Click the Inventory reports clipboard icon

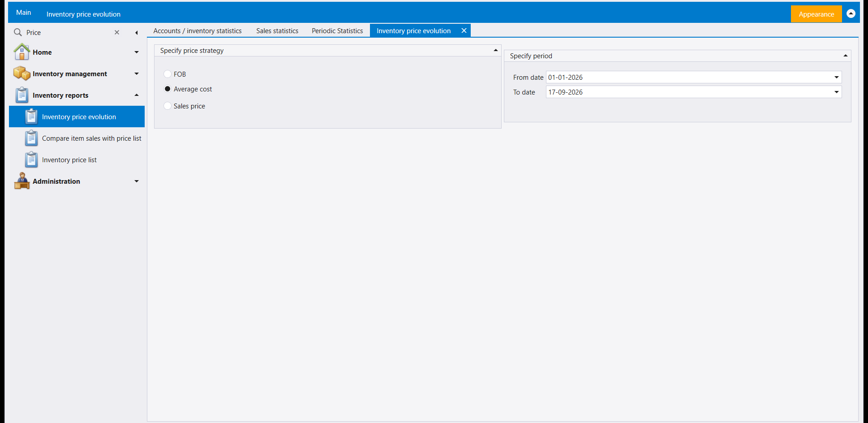coord(22,95)
